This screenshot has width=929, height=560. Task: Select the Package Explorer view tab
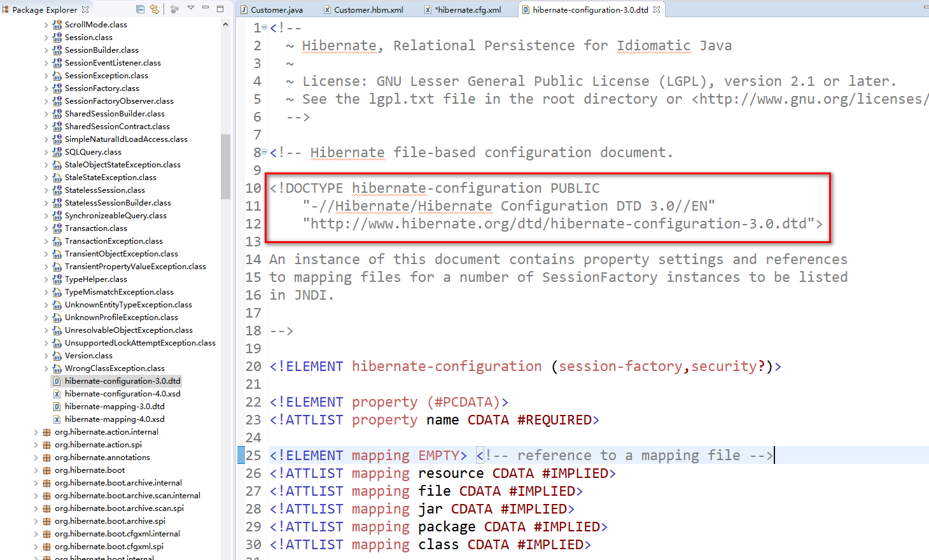pyautogui.click(x=45, y=10)
